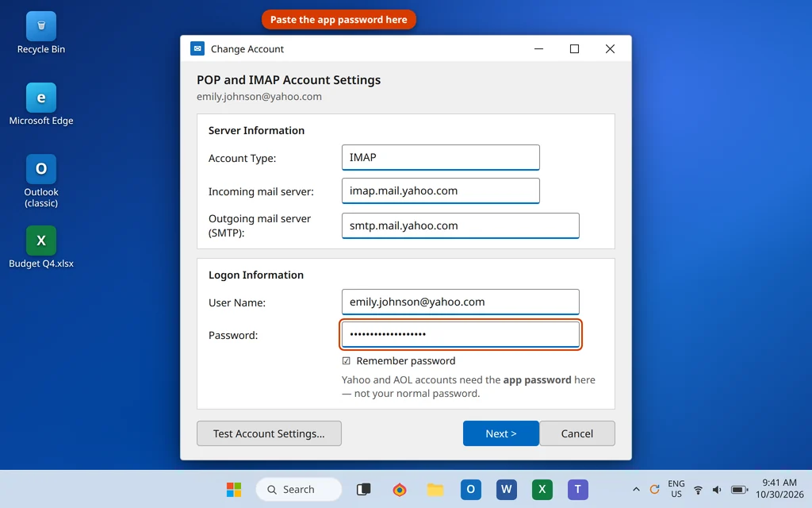Viewport: 812px width, 508px height.
Task: Click the POP and IMAP Account Settings heading
Action: click(x=289, y=80)
